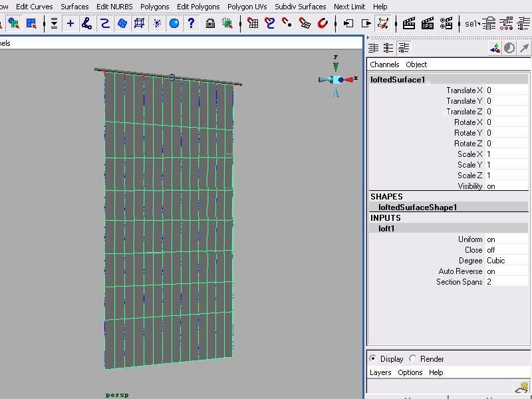Select the Render radio button
This screenshot has height=399, width=532.
tap(413, 358)
